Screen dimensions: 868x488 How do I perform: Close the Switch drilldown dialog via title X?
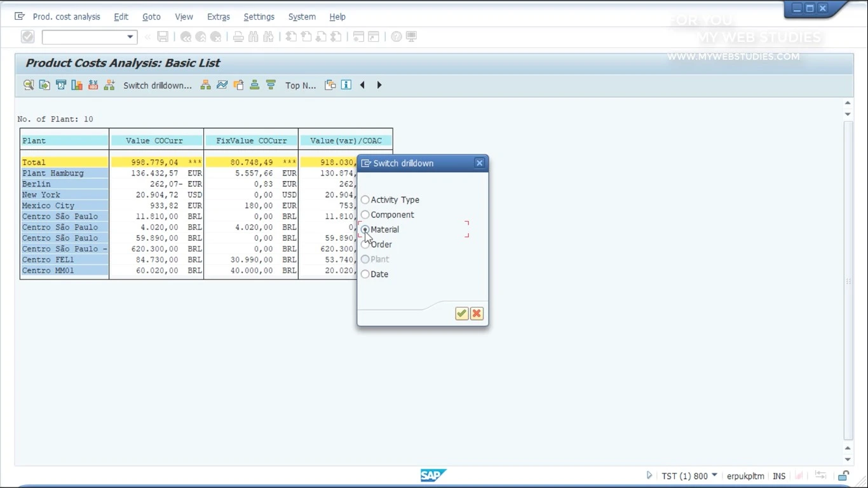480,163
